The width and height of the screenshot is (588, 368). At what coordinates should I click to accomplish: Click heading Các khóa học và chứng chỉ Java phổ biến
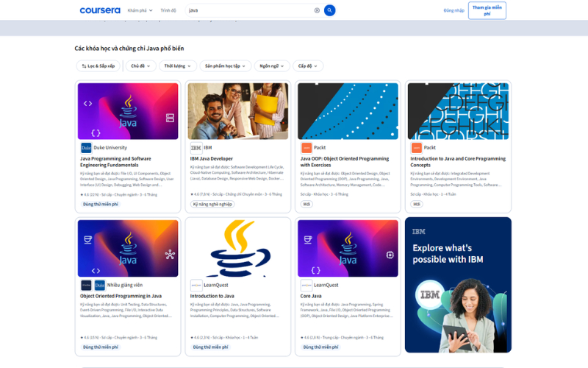[x=129, y=49]
